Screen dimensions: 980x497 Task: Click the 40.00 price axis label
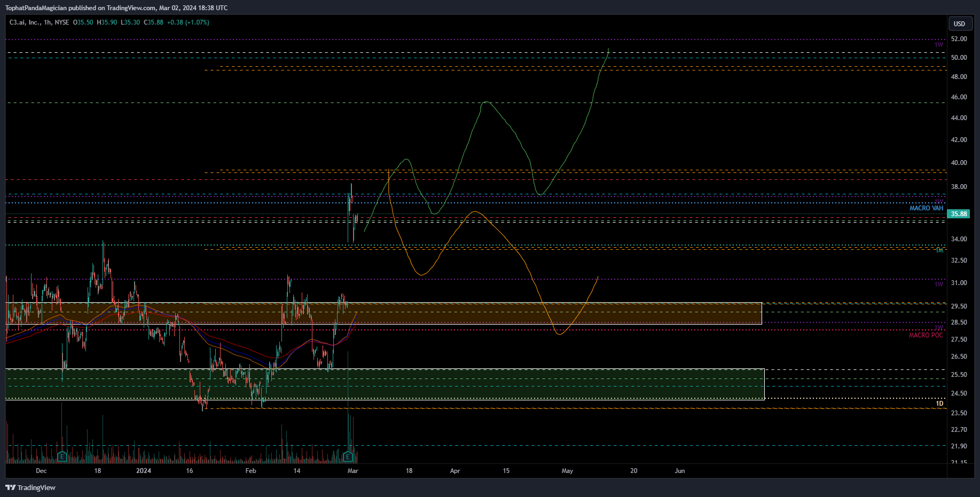coord(959,163)
